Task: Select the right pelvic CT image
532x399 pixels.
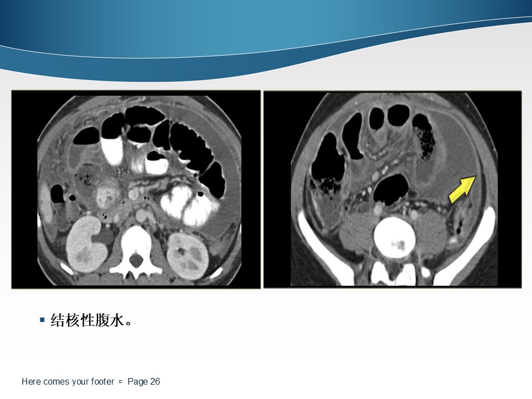Action: 392,190
